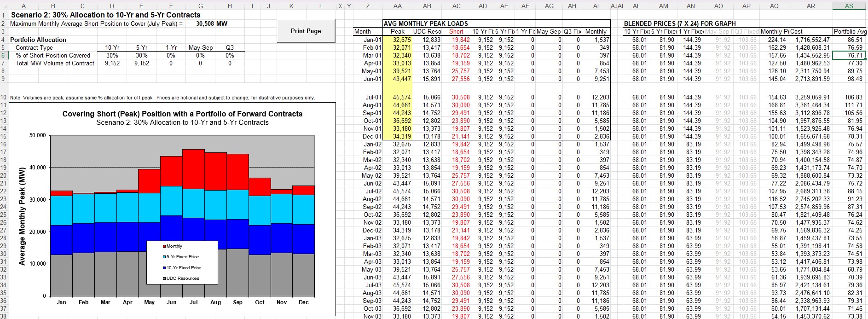Select the 10-Yr percent of short position cell
868x319 pixels.
click(x=112, y=55)
